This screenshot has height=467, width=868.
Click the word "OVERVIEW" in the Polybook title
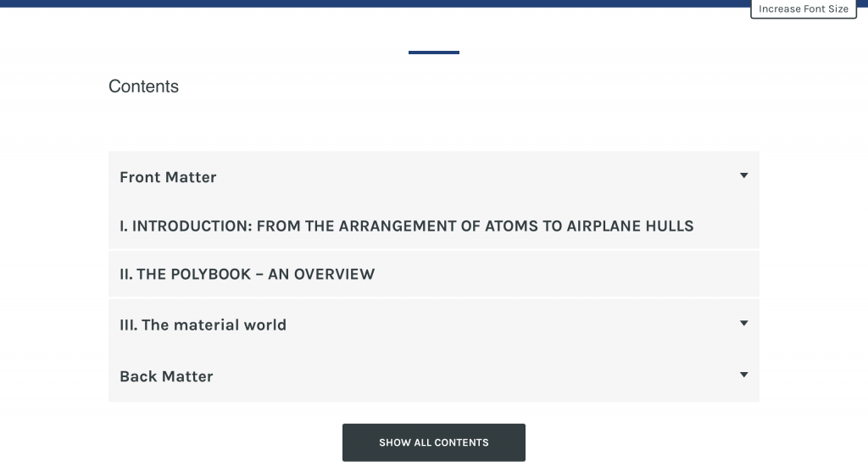point(334,275)
